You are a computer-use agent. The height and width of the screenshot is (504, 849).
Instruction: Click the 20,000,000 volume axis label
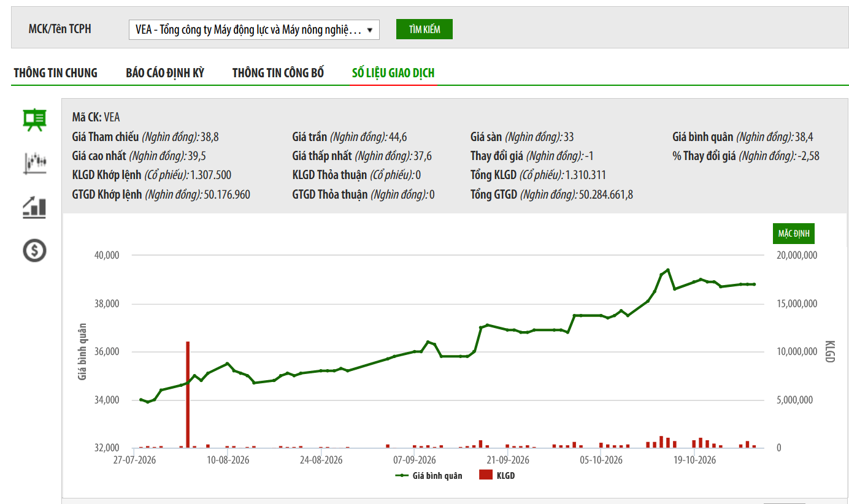(797, 255)
